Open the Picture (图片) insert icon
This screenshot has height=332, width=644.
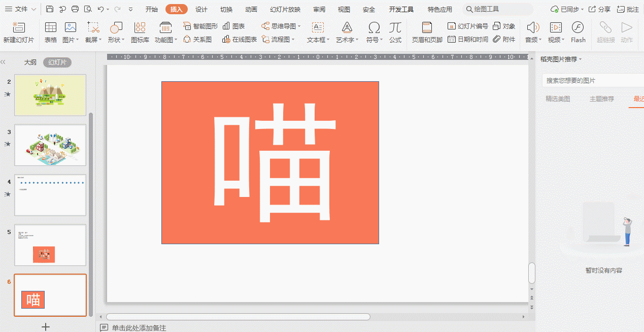[71, 27]
